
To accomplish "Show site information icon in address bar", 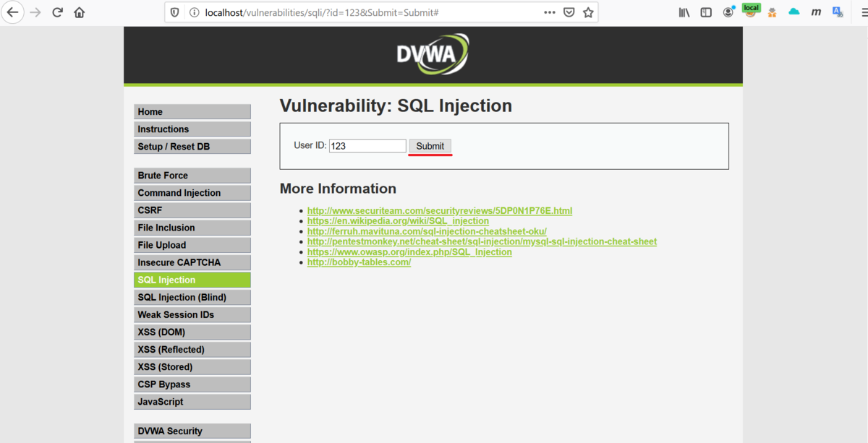I will (x=194, y=12).
